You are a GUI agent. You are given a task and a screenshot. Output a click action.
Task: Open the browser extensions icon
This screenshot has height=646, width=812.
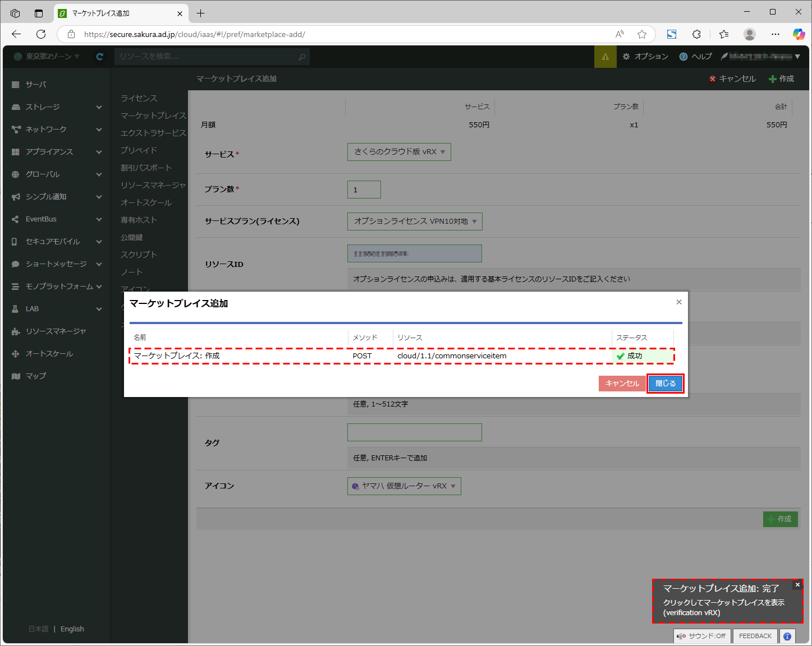click(696, 34)
